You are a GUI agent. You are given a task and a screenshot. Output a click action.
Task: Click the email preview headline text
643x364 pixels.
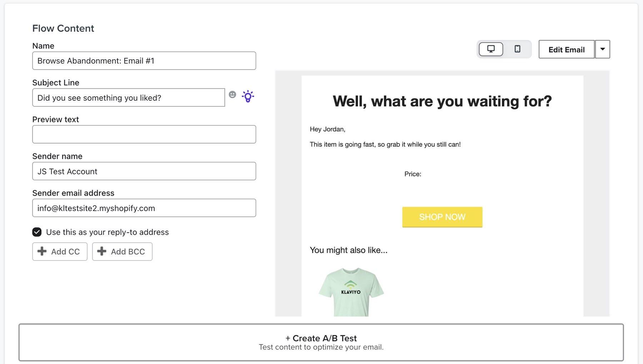(x=442, y=101)
